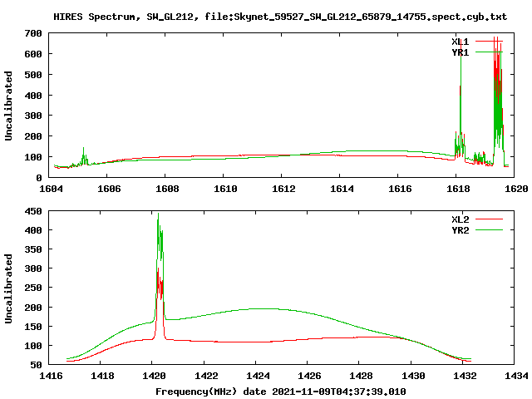Click the 600 y-axis tick label

pos(33,54)
